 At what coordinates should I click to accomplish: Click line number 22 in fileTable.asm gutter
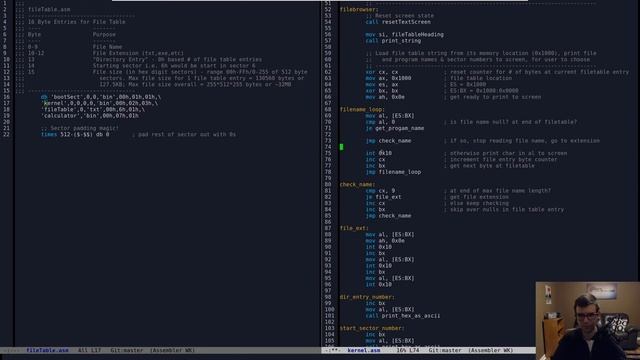6,134
